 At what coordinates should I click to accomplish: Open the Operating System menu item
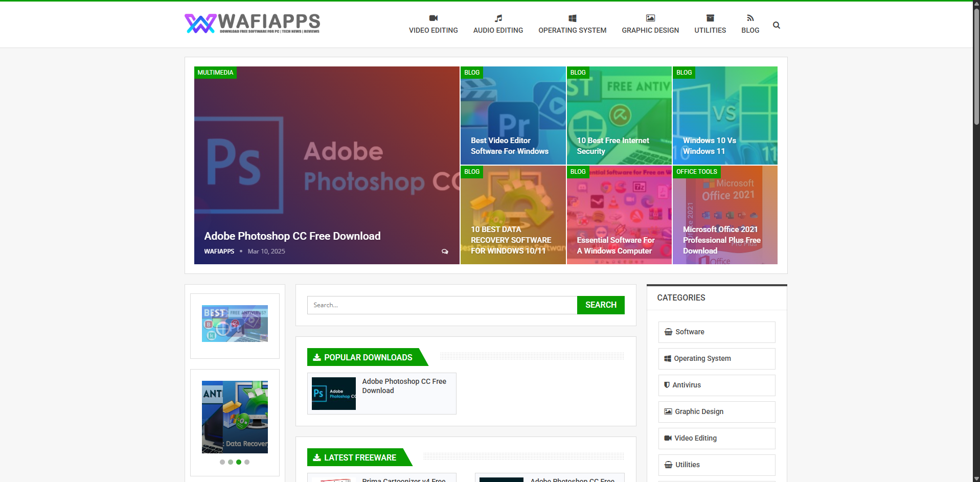573,30
